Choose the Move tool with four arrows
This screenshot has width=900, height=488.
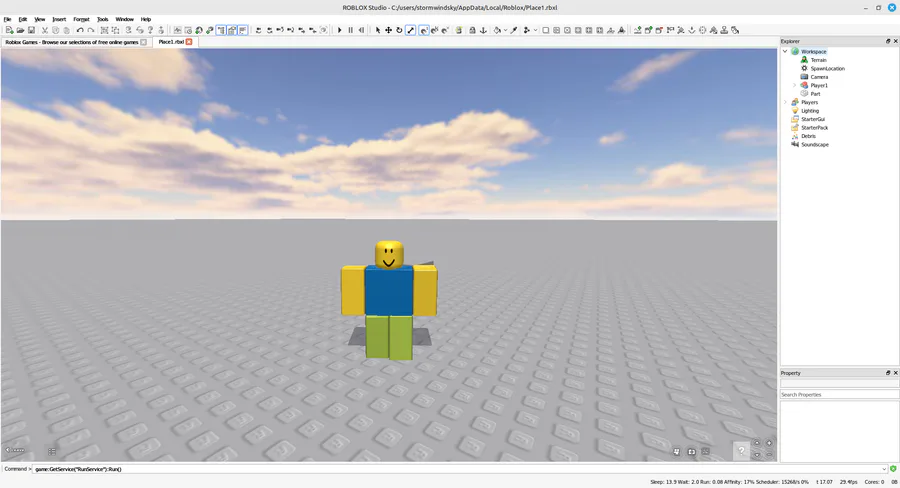pos(389,30)
